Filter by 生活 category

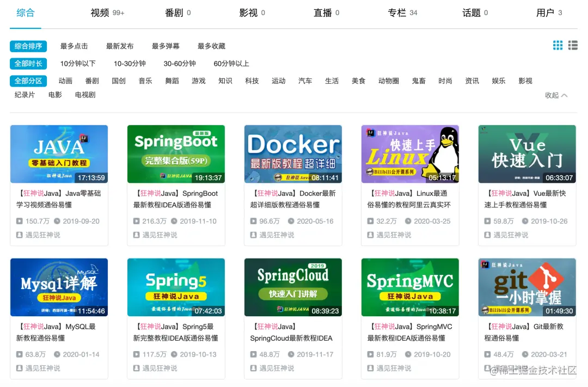click(332, 81)
